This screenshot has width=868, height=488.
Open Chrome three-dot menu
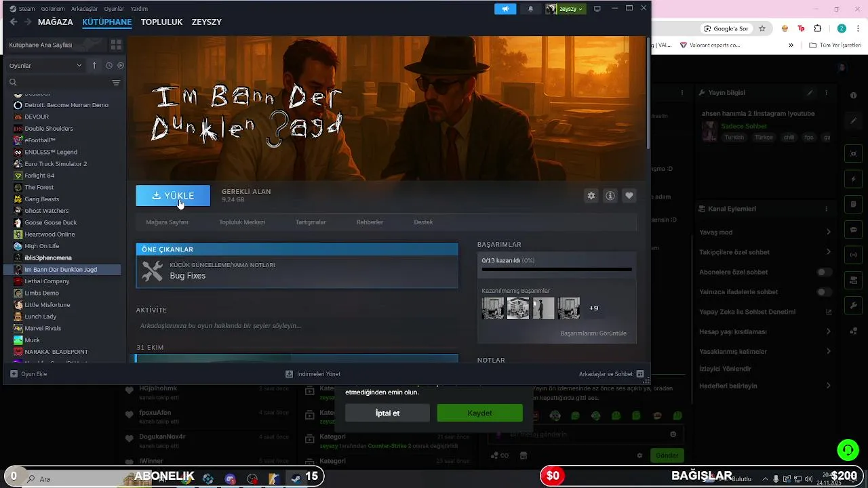[859, 28]
